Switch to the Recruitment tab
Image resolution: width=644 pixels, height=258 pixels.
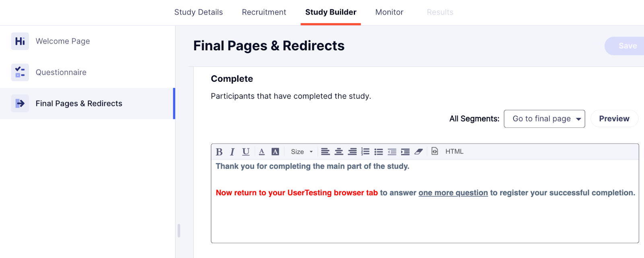pyautogui.click(x=264, y=12)
